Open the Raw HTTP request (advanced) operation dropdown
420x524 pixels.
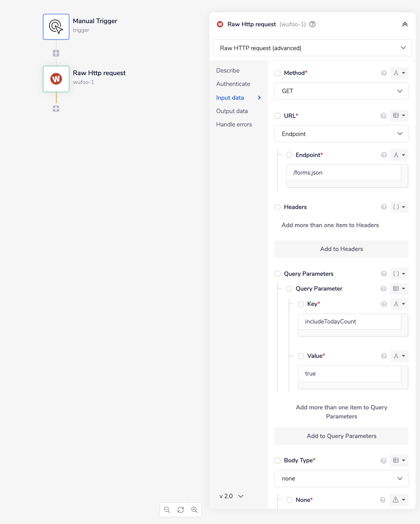pos(312,48)
